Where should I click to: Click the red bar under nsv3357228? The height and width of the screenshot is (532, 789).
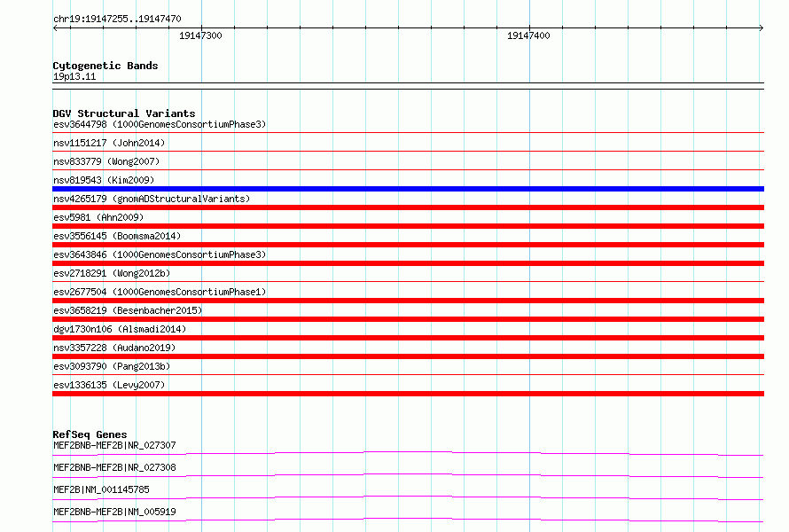(x=408, y=356)
